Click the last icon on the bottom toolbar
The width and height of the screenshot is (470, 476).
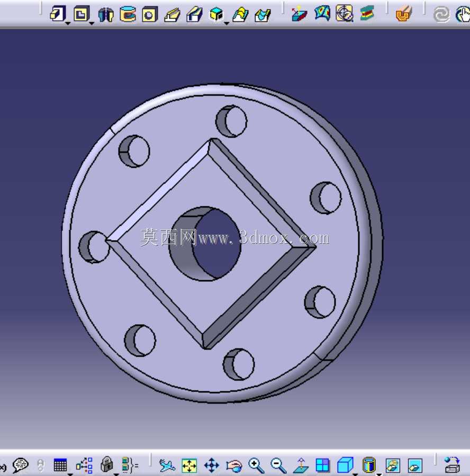click(452, 465)
